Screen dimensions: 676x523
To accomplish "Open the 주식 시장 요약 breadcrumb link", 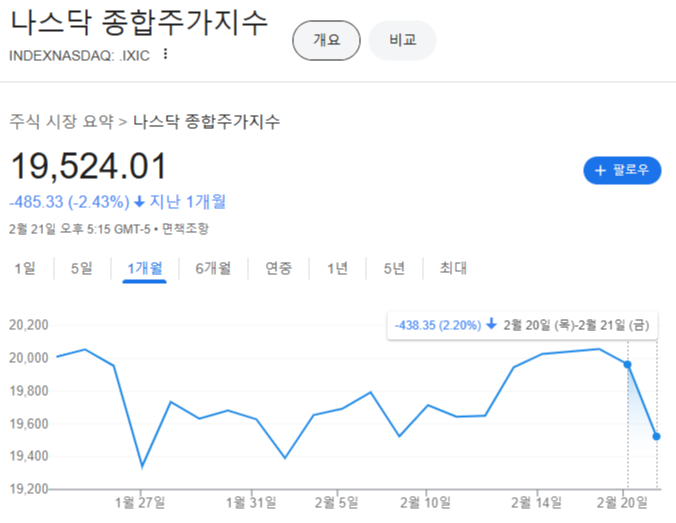I will pos(61,122).
